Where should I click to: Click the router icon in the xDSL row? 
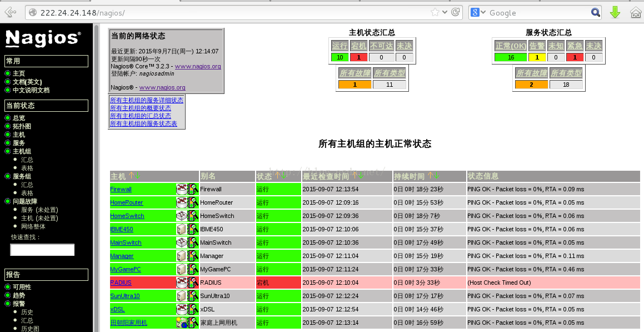point(182,309)
